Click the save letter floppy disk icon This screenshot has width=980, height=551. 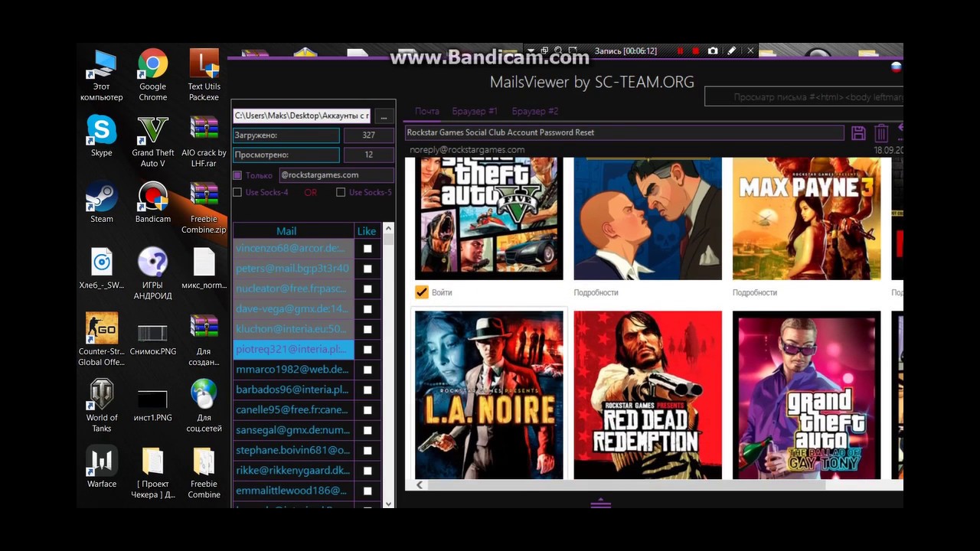(x=858, y=133)
